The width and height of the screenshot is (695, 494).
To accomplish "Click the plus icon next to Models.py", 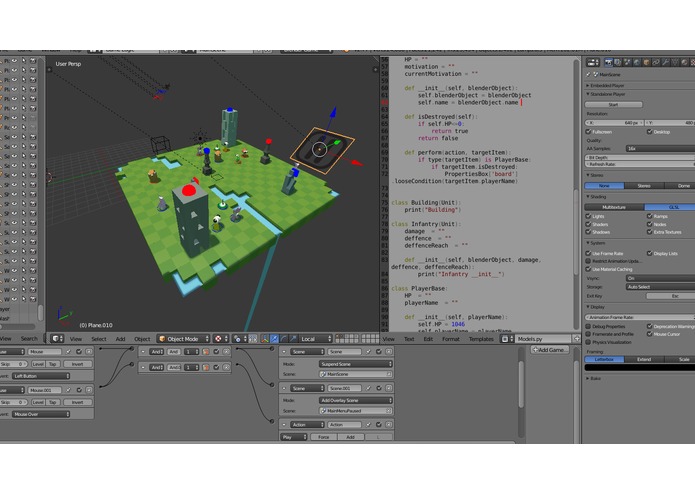I will [576, 338].
